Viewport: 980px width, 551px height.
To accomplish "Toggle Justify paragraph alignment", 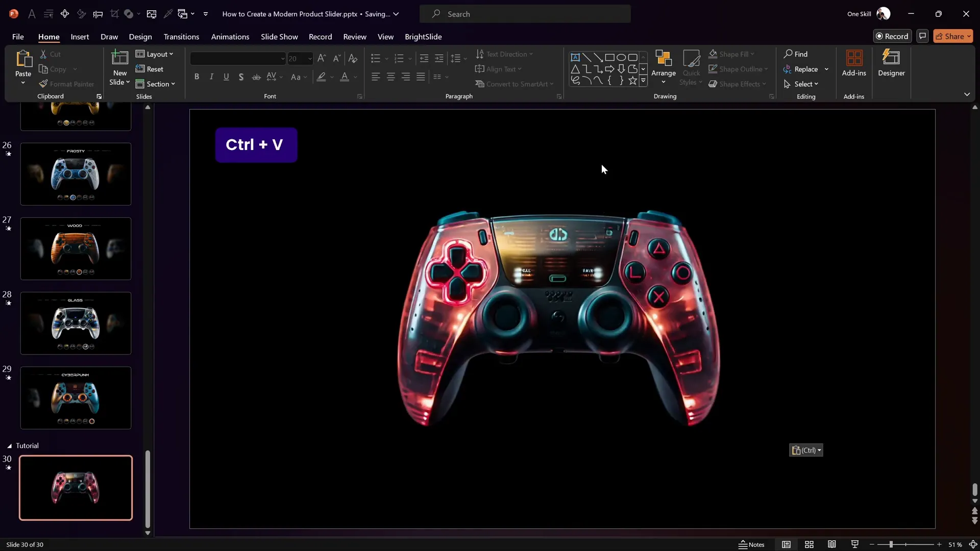I will pos(421,77).
